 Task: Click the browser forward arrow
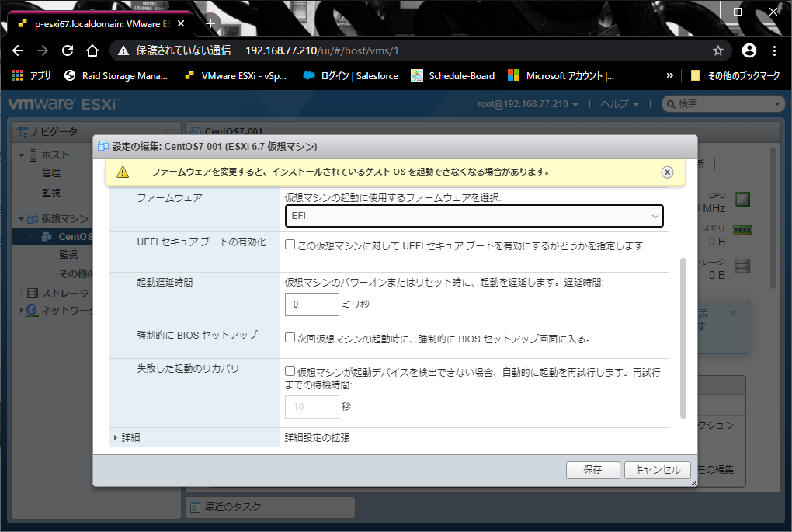[43, 50]
